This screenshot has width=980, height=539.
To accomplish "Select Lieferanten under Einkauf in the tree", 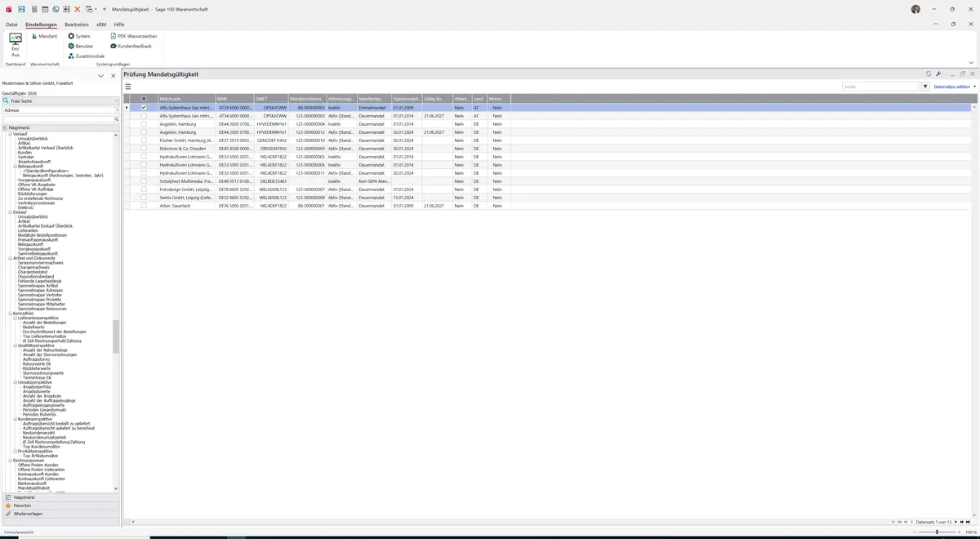I will tap(28, 230).
